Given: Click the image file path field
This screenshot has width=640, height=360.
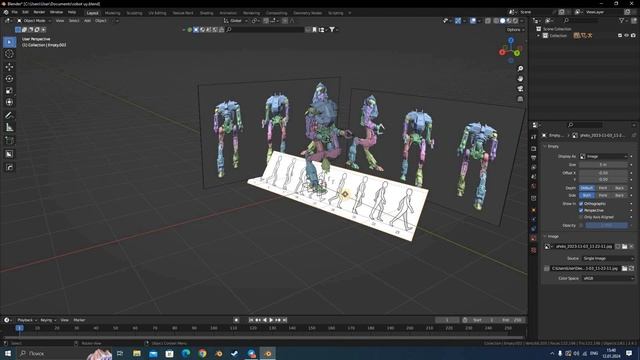Looking at the screenshot, I should (585, 269).
